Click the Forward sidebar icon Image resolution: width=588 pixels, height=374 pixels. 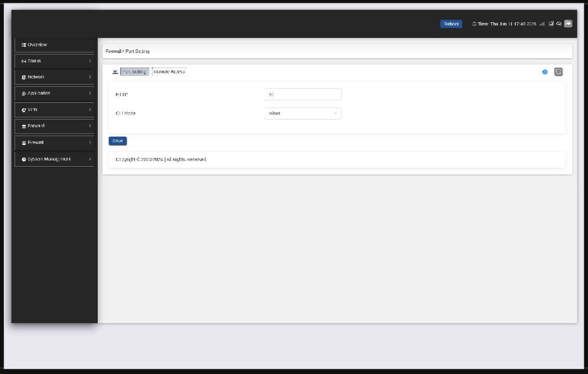click(x=23, y=127)
